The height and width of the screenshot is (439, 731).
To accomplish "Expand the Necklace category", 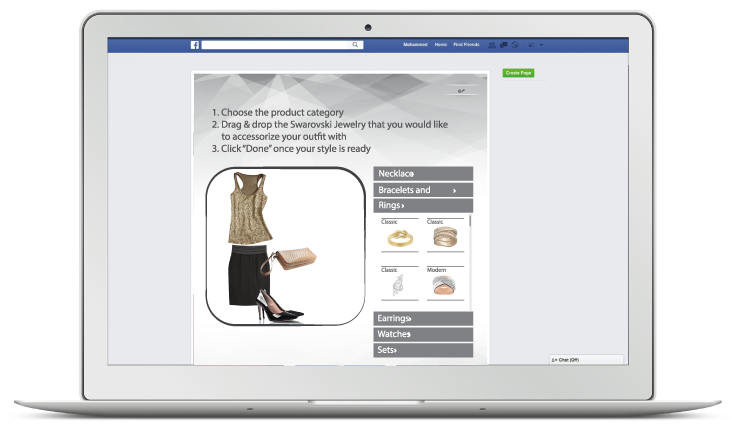I will pos(422,174).
